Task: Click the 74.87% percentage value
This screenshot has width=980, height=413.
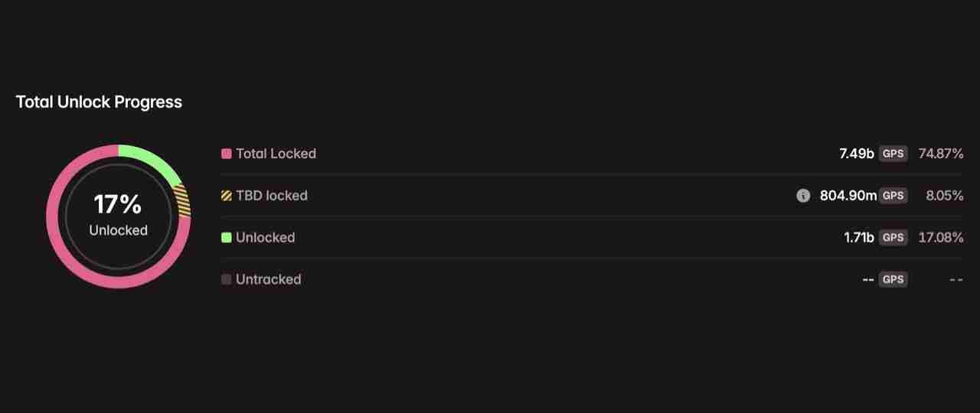Action: [x=940, y=154]
